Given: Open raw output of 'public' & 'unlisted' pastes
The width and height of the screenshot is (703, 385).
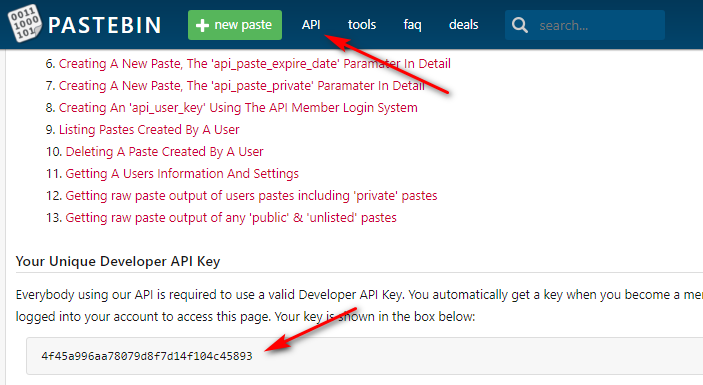Looking at the screenshot, I should pyautogui.click(x=231, y=217).
